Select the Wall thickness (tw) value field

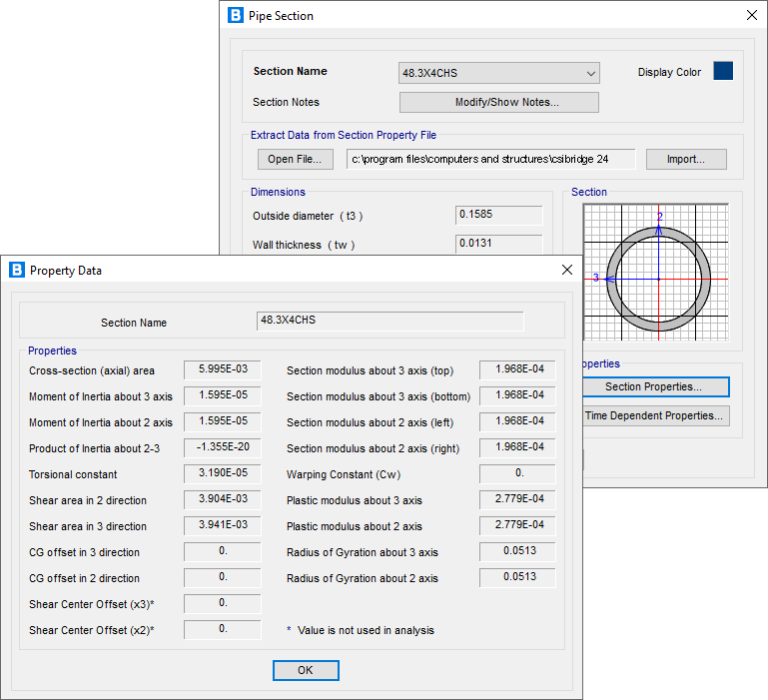pyautogui.click(x=498, y=244)
